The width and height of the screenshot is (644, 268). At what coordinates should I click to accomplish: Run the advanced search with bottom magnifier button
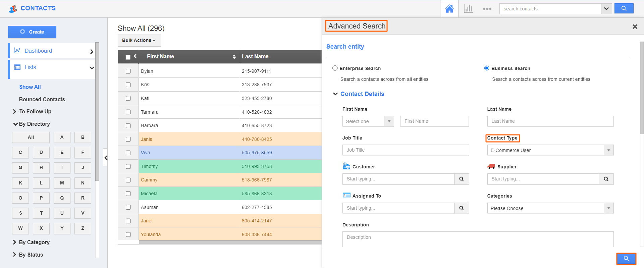click(626, 259)
